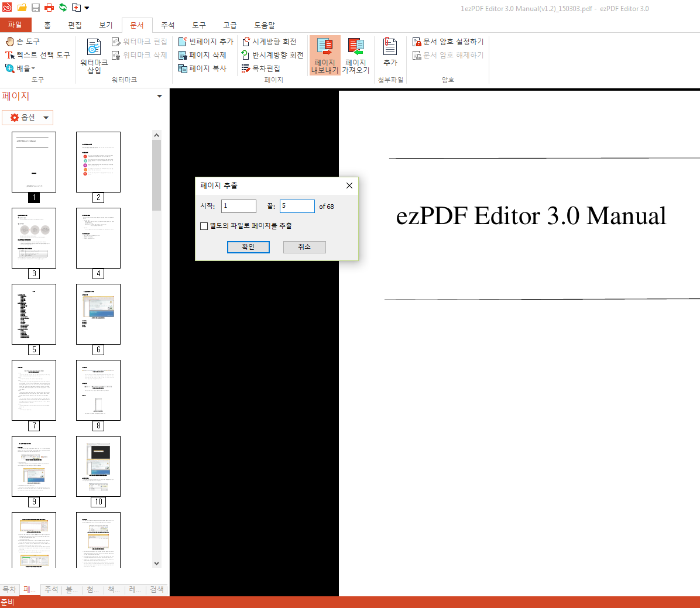Image resolution: width=700 pixels, height=608 pixels.
Task: Click watermark delete (워터마크 삭제)
Action: click(x=139, y=55)
